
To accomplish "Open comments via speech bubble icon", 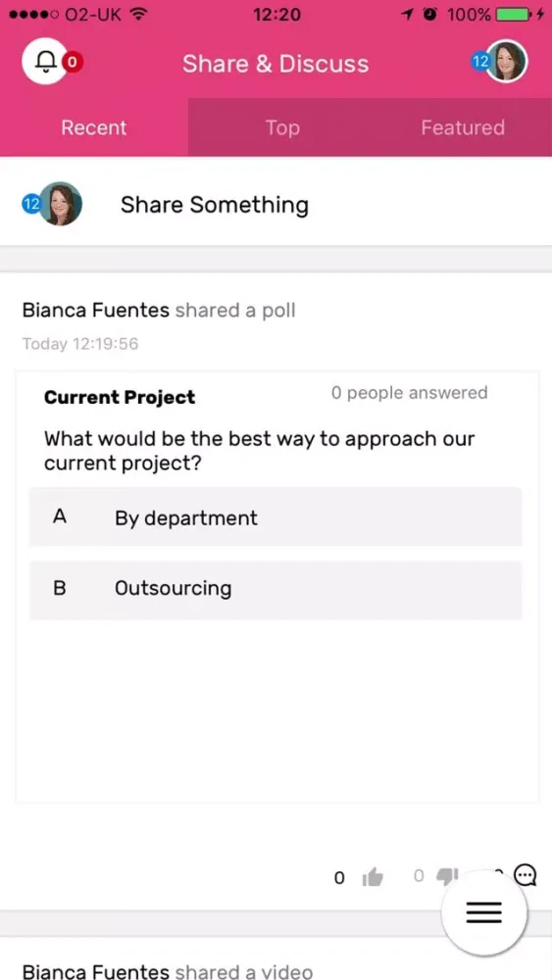I will 526,875.
